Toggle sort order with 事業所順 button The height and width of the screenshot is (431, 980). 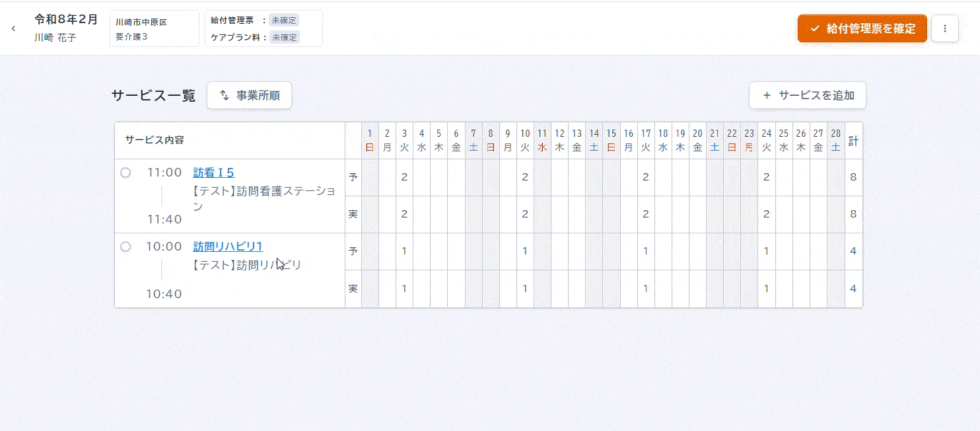249,95
